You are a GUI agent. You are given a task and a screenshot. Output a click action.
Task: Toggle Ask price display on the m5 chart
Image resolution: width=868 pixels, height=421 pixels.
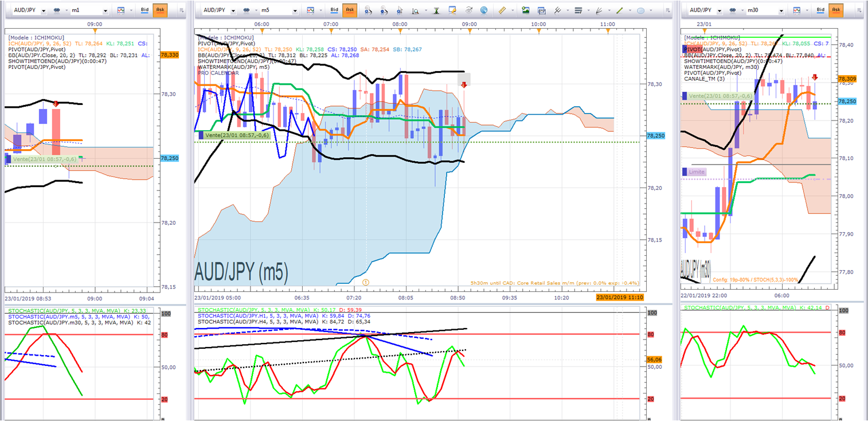point(350,10)
